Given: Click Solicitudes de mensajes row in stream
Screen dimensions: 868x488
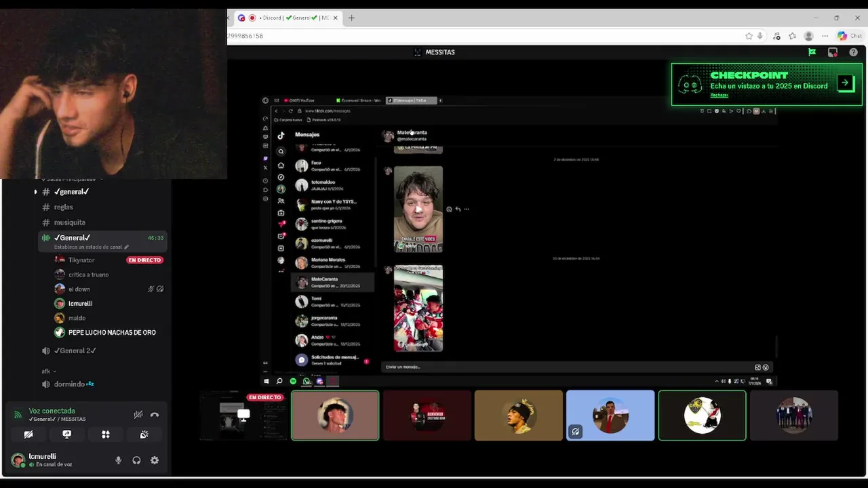Looking at the screenshot, I should pyautogui.click(x=332, y=360).
